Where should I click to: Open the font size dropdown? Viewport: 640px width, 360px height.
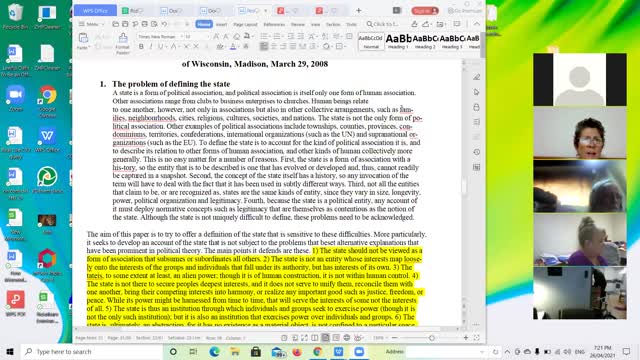click(207, 37)
